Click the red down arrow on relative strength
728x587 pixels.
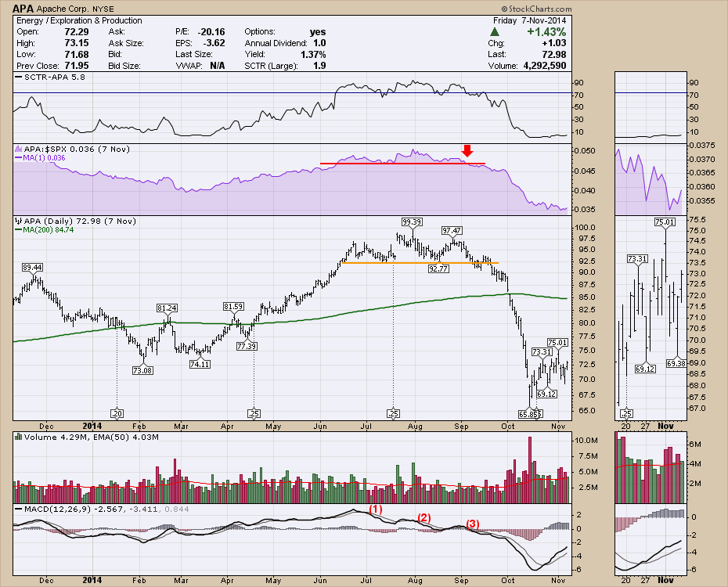(x=467, y=150)
